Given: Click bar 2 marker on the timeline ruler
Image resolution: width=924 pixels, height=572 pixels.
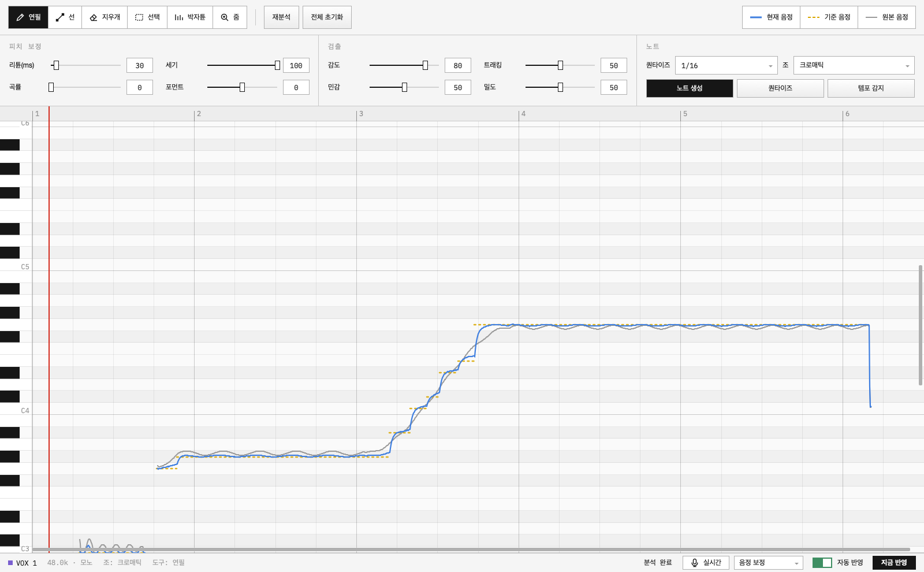Looking at the screenshot, I should (x=199, y=114).
